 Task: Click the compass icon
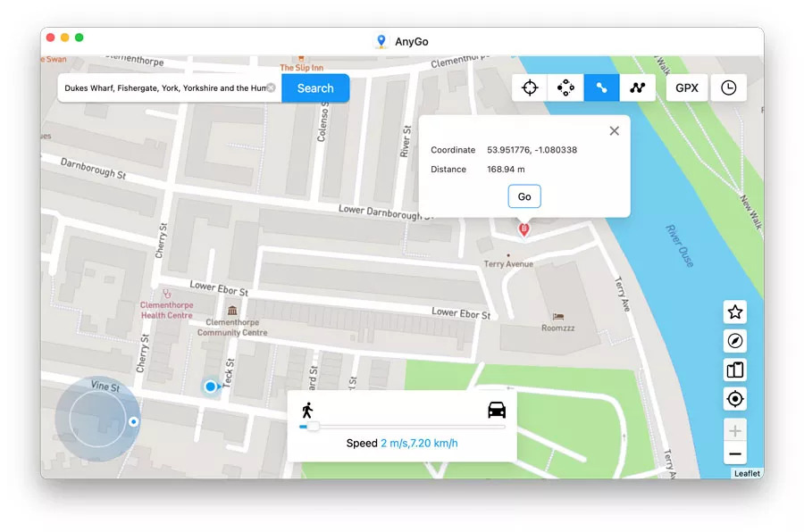coord(735,340)
